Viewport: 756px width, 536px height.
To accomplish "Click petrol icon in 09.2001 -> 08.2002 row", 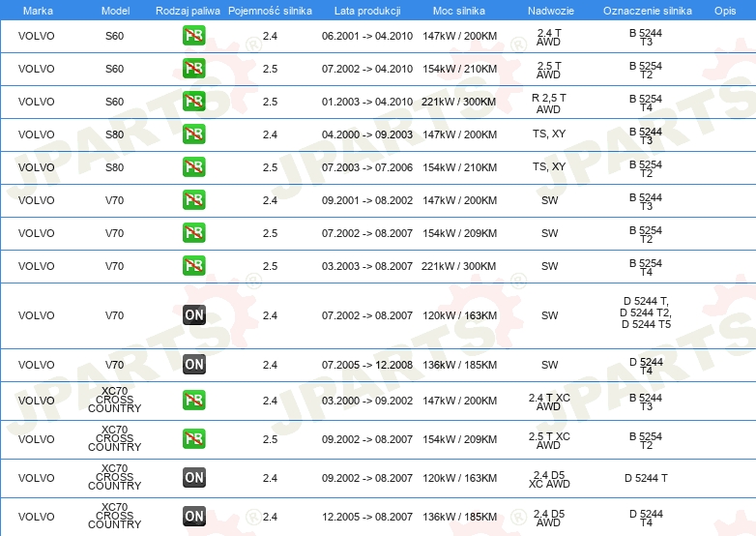I will (193, 199).
